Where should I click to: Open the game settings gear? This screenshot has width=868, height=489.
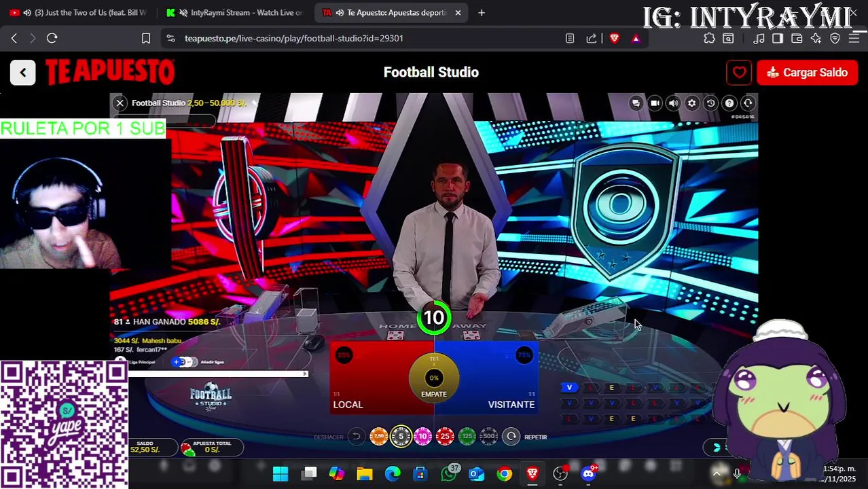point(692,103)
